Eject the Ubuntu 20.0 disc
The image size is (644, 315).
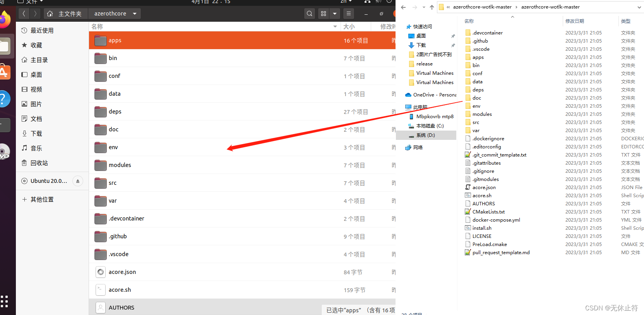78,181
